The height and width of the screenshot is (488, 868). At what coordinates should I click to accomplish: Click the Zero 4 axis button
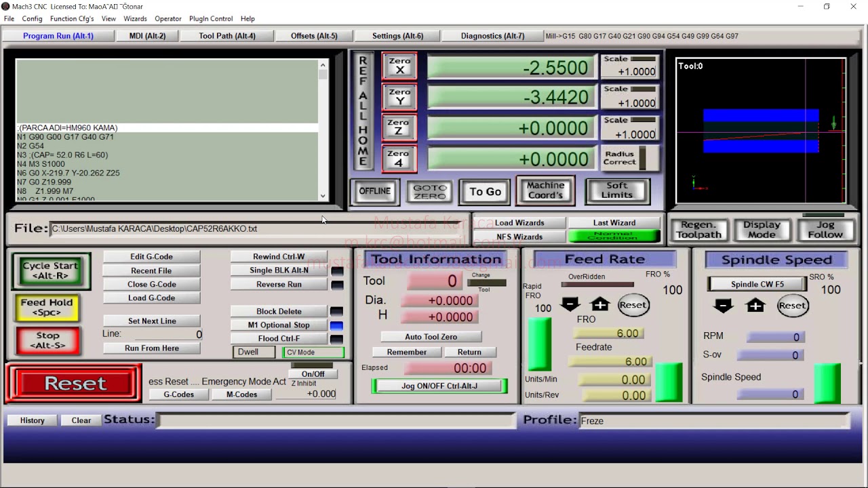click(399, 159)
